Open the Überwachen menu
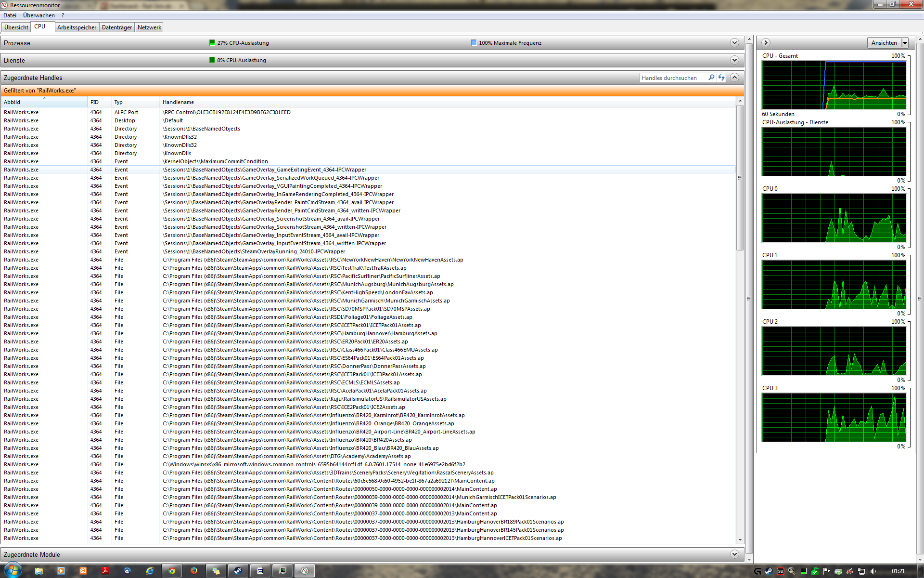The image size is (924, 578). coord(39,15)
